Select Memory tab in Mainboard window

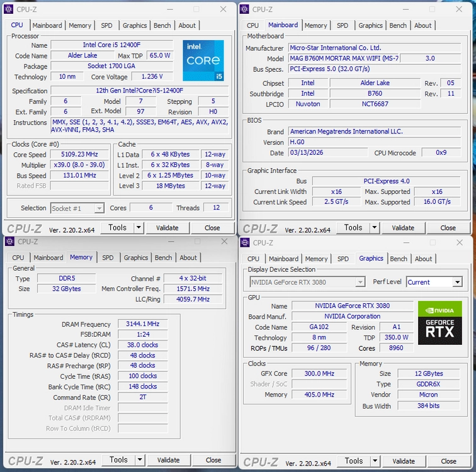(x=315, y=25)
